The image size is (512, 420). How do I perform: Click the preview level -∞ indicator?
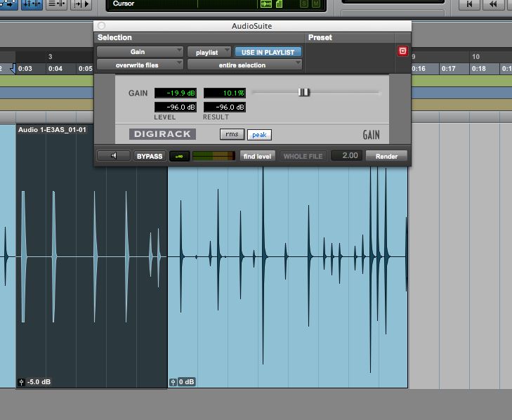179,156
